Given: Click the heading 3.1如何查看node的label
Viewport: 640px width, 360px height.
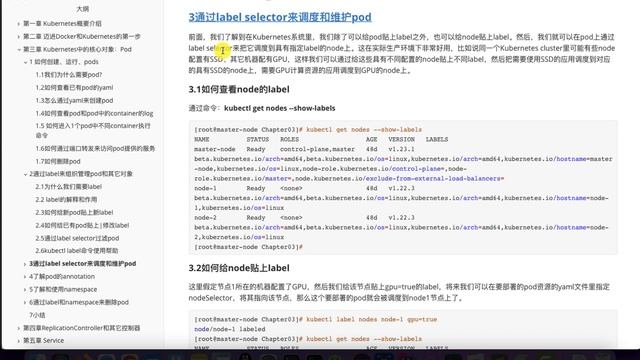Looking at the screenshot, I should click(239, 89).
